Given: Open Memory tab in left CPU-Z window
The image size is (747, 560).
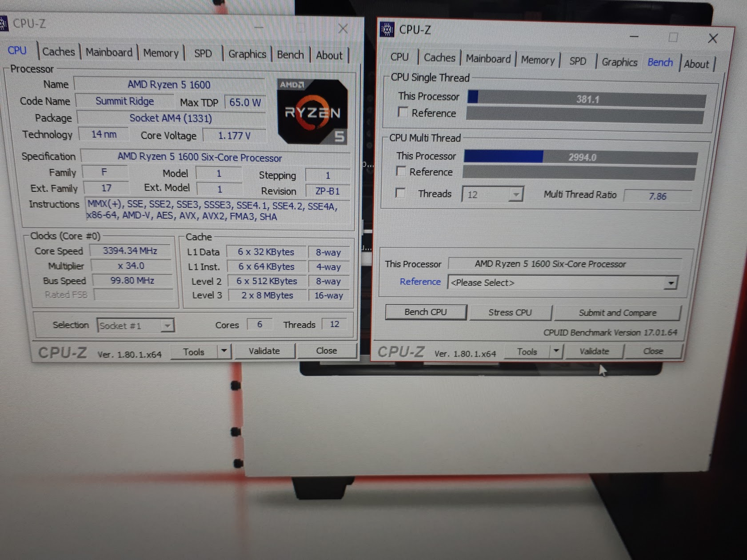Looking at the screenshot, I should pos(160,53).
